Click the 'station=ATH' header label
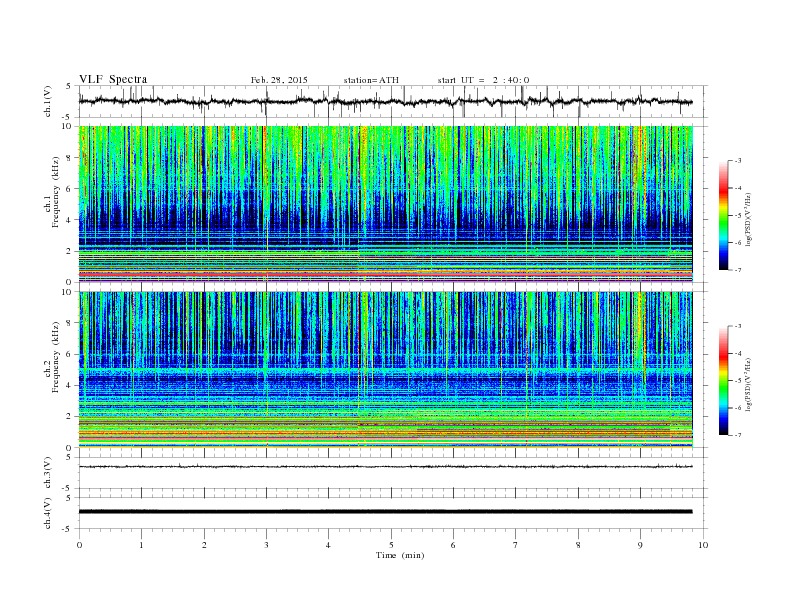 coord(371,80)
